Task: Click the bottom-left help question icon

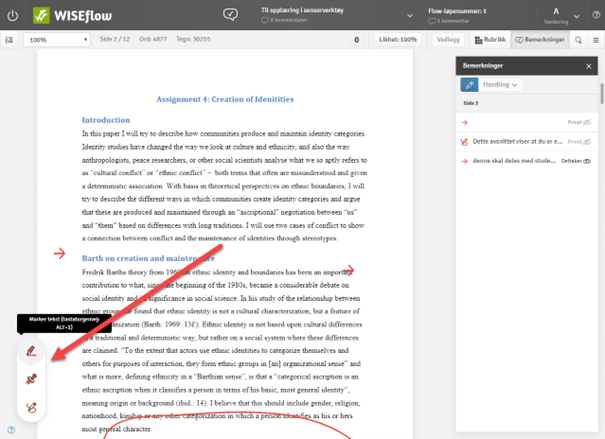Action: pyautogui.click(x=11, y=430)
